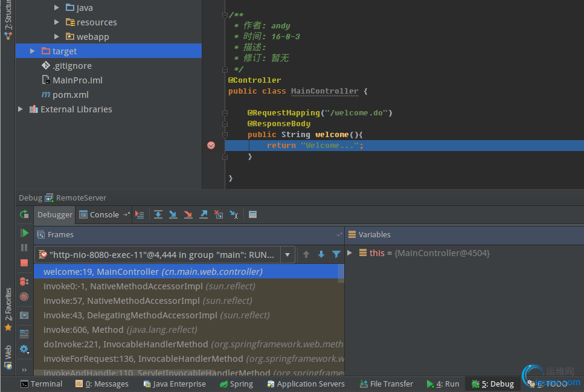
Task: Resume the program with green play icon
Action: pyautogui.click(x=24, y=233)
